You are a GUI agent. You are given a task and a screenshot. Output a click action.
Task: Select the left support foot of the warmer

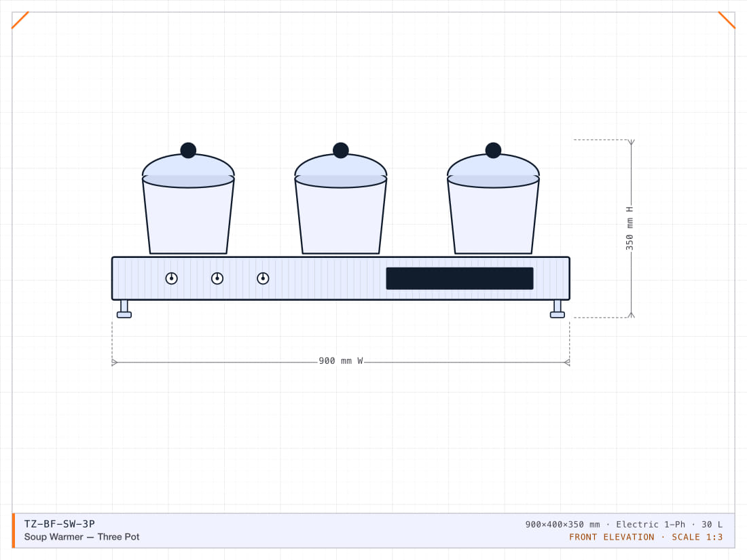124,309
